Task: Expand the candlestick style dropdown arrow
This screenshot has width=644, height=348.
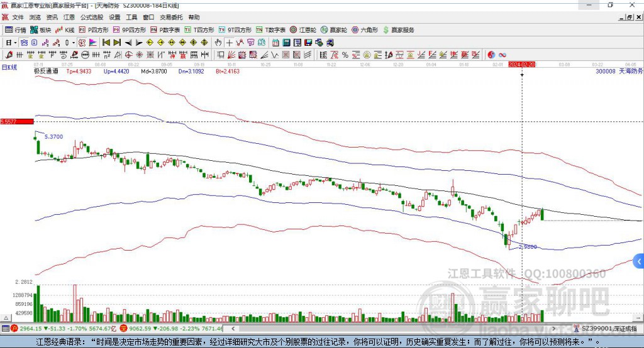Action: (x=74, y=43)
